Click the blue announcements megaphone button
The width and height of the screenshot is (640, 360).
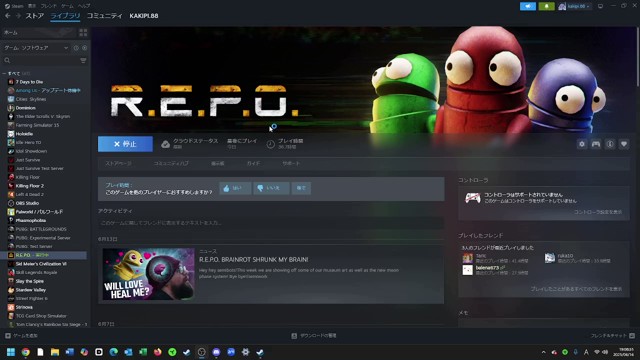point(528,6)
